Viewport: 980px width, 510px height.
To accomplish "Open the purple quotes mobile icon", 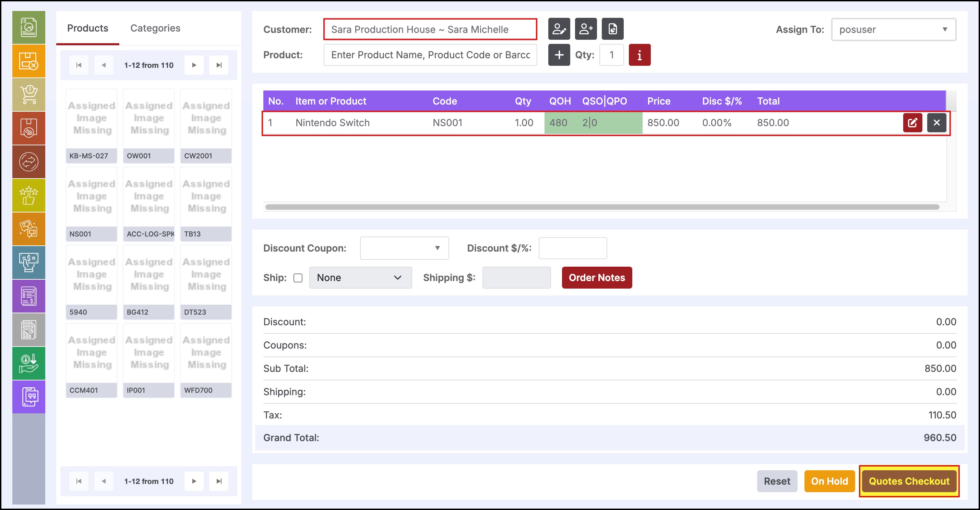I will tap(28, 397).
